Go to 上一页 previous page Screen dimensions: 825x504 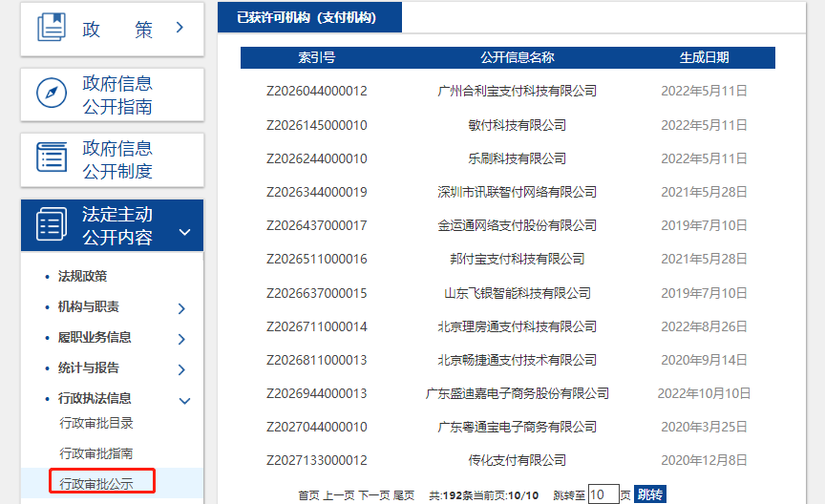[338, 495]
